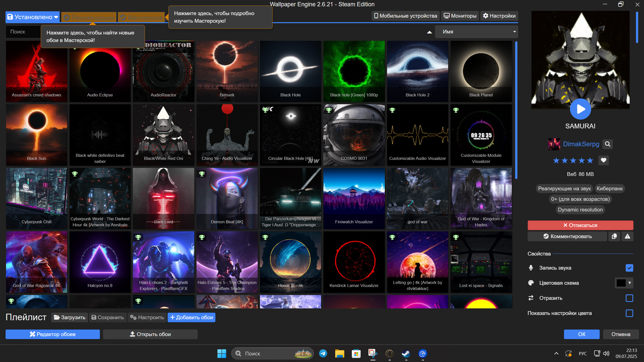Toggle Показать настройки цвета checkbox
The height and width of the screenshot is (362, 644).
click(x=629, y=313)
